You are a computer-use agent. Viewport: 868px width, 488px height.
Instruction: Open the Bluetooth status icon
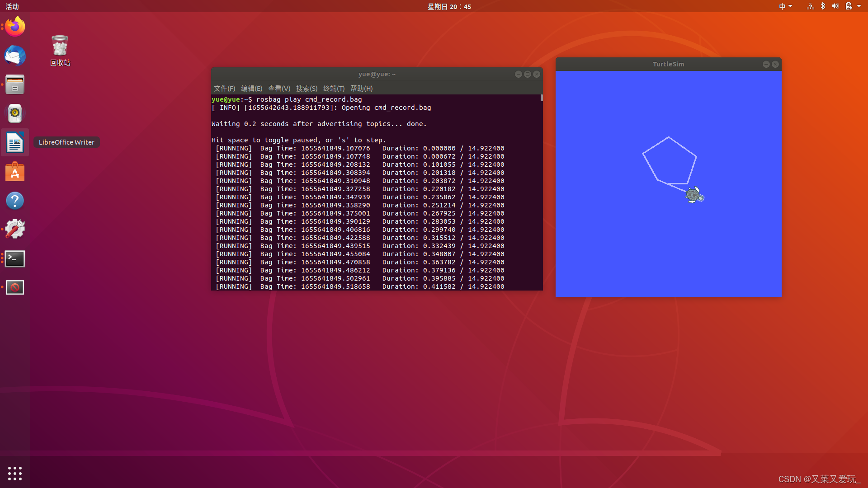coord(823,6)
